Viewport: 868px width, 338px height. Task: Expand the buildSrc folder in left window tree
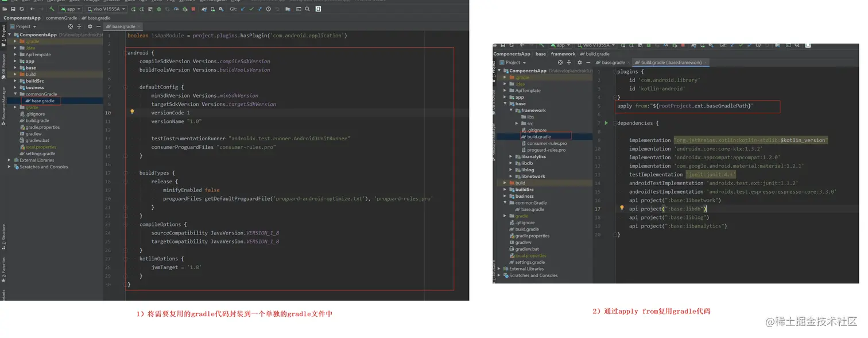tap(15, 81)
